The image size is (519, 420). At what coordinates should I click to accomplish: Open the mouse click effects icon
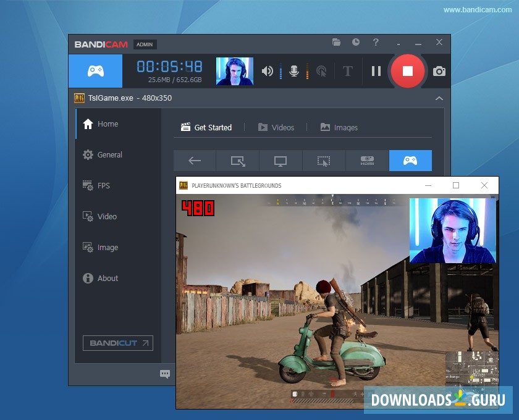321,71
